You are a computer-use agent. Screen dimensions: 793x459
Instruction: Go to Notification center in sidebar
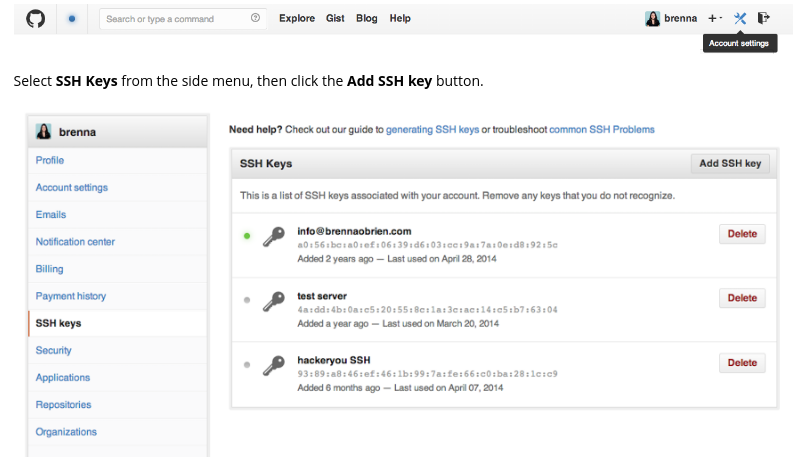tap(75, 242)
